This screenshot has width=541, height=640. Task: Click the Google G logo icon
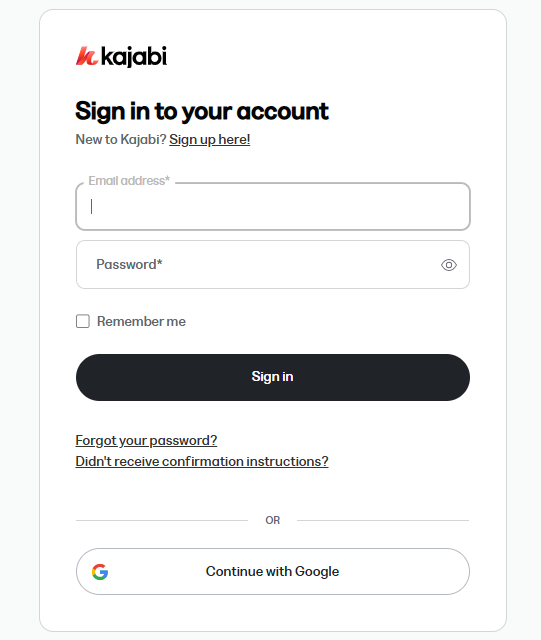(100, 572)
